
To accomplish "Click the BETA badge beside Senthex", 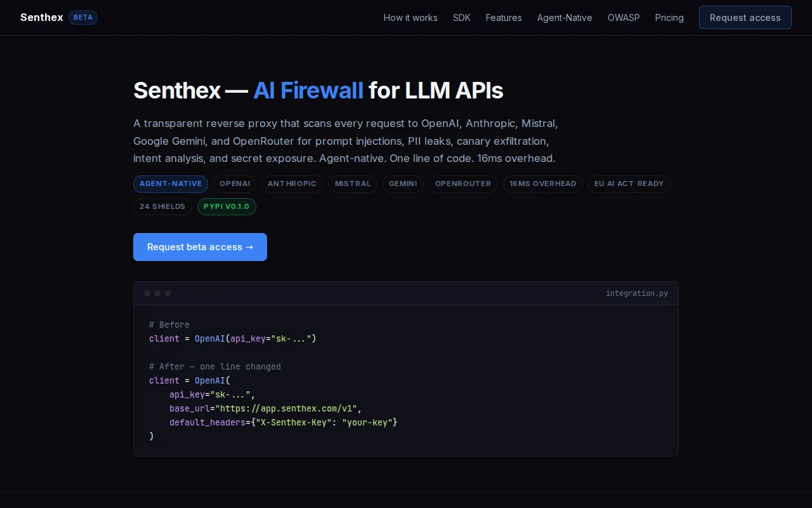I will (x=83, y=17).
